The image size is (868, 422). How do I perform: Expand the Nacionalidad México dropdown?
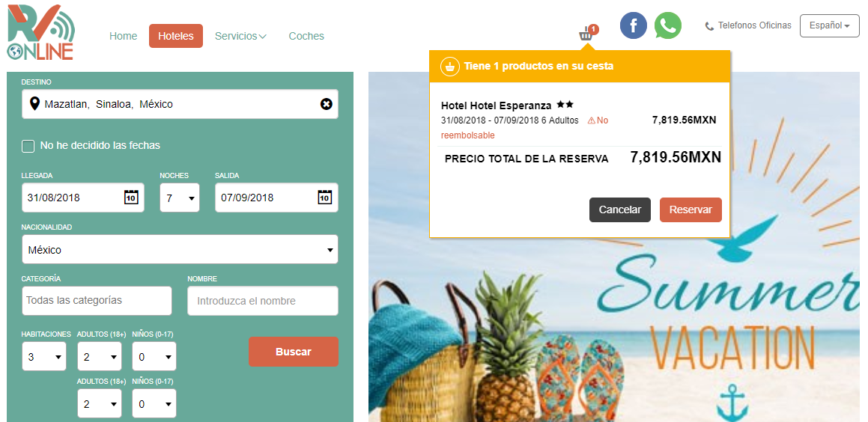point(180,249)
